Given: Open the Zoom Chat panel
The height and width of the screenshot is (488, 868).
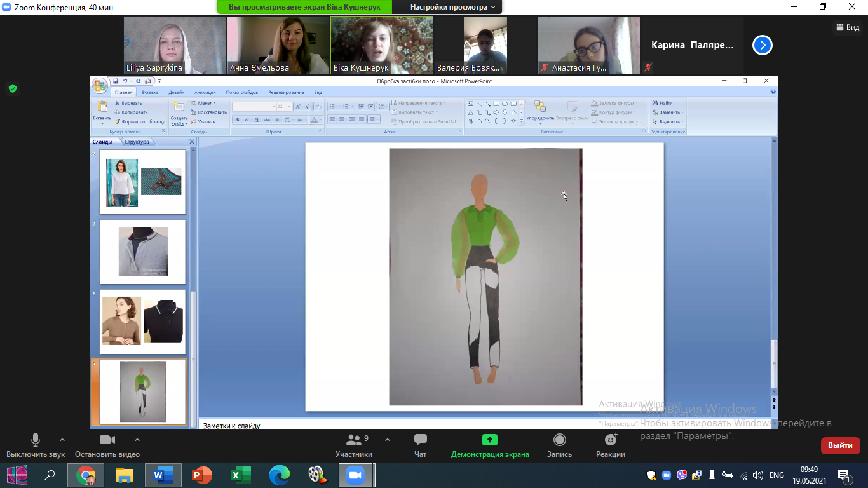Looking at the screenshot, I should (420, 445).
